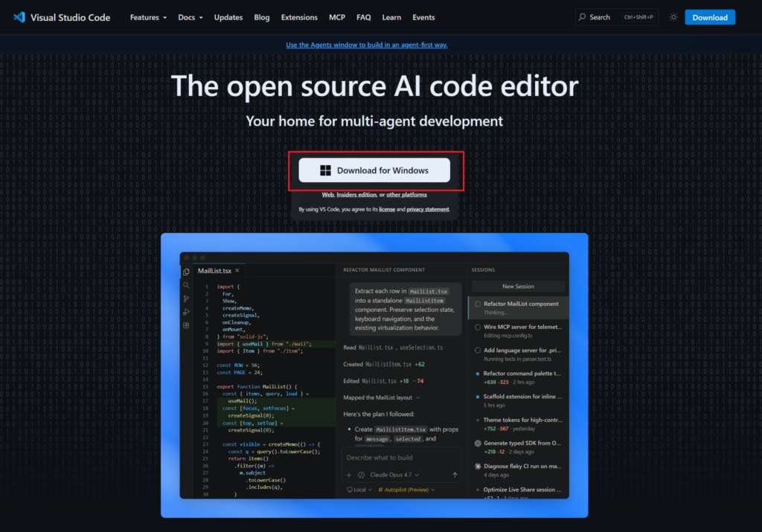Click the editor preview screenshot image
Screen dimensions: 762x532
coord(374,375)
